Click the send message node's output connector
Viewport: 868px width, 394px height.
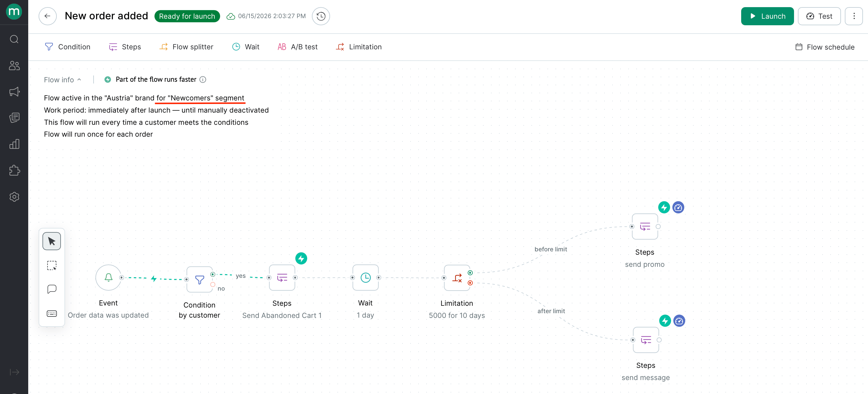[659, 340]
